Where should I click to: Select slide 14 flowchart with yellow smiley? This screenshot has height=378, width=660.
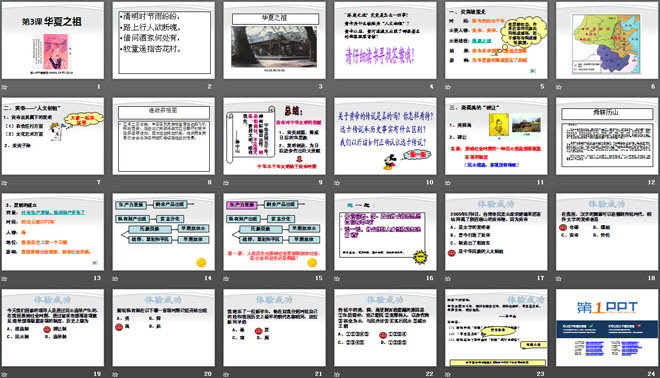[164, 232]
